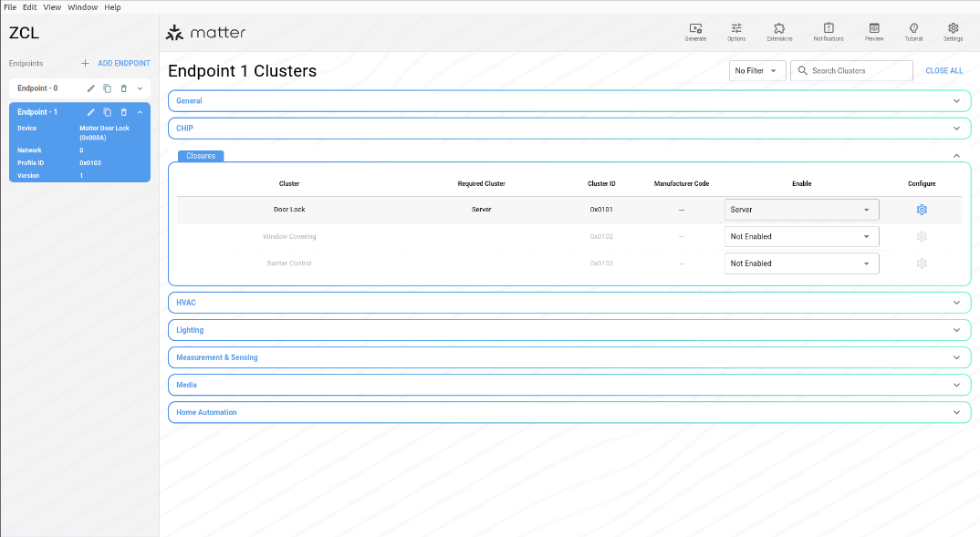Click the ADD ENDPOINT button
This screenshot has height=537, width=980.
(116, 64)
